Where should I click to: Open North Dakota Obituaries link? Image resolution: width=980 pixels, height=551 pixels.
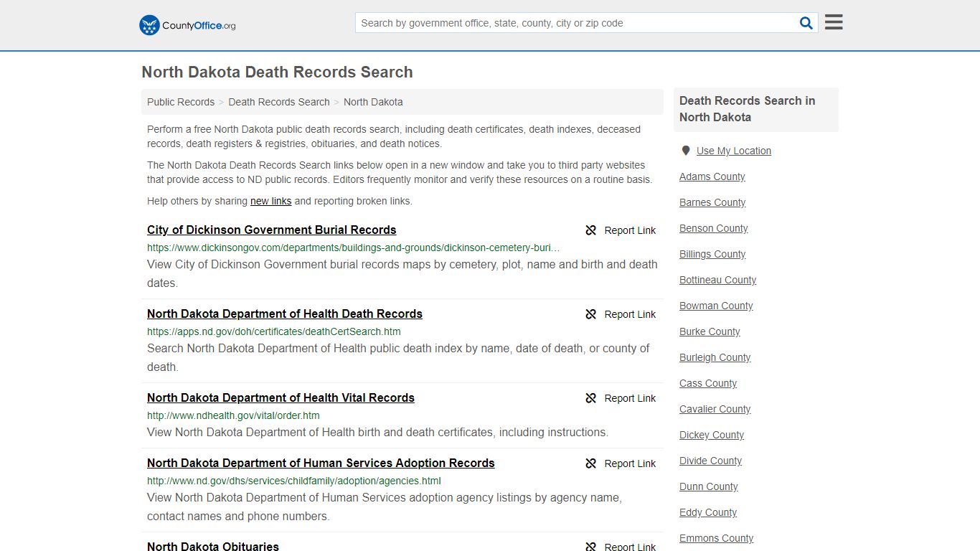point(213,546)
